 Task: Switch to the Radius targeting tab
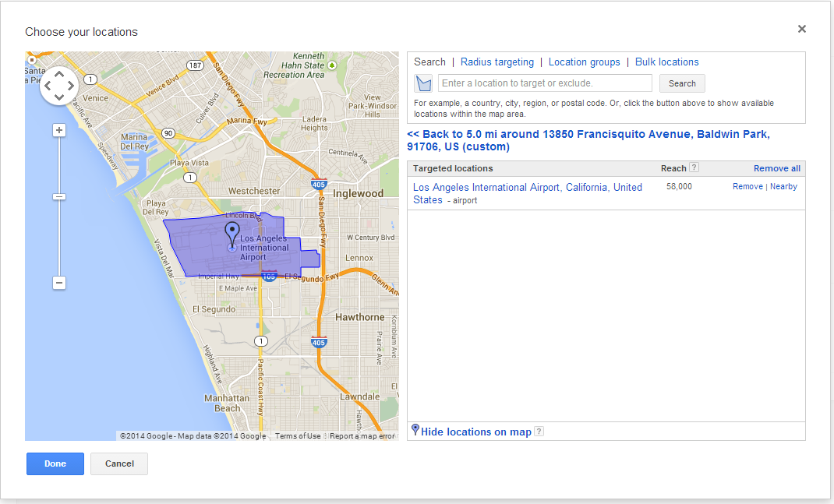(x=497, y=62)
